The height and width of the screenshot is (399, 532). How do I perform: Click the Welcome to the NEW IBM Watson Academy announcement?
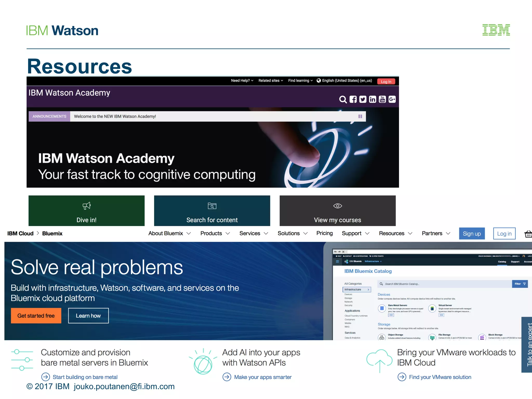pyautogui.click(x=115, y=116)
